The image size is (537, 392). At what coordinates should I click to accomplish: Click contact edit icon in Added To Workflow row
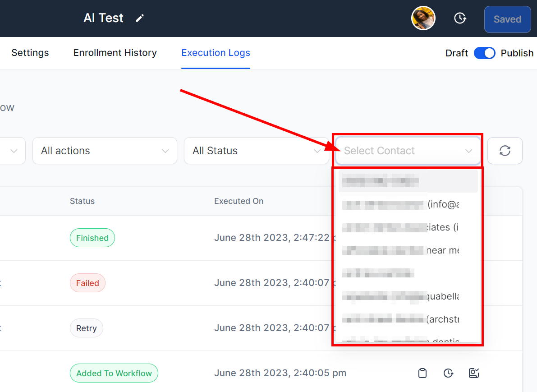pos(473,373)
